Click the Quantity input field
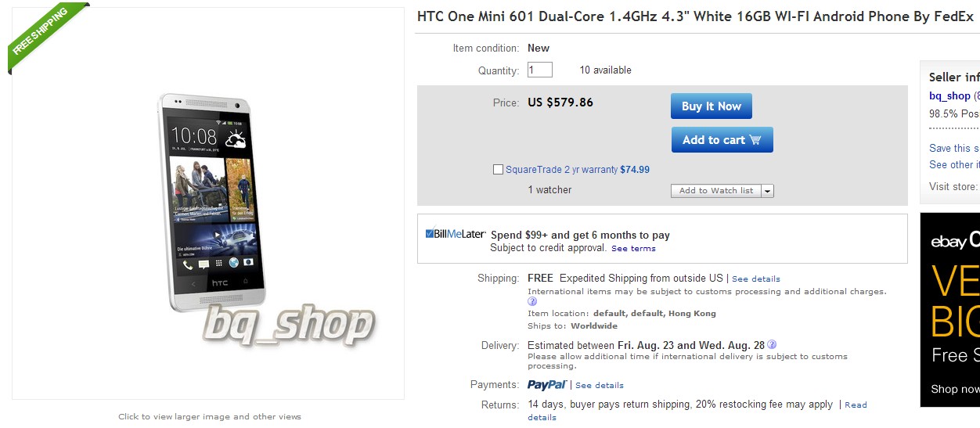Screen dimensions: 980x428 tap(540, 70)
